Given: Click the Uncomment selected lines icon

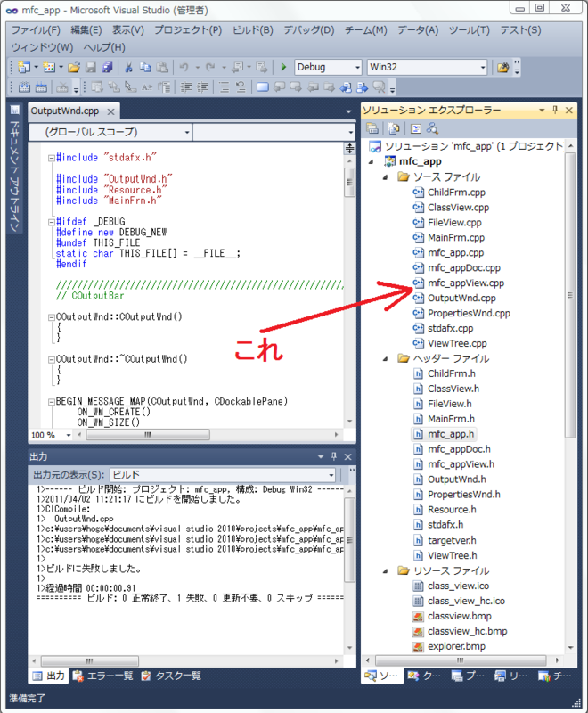Looking at the screenshot, I should [241, 86].
